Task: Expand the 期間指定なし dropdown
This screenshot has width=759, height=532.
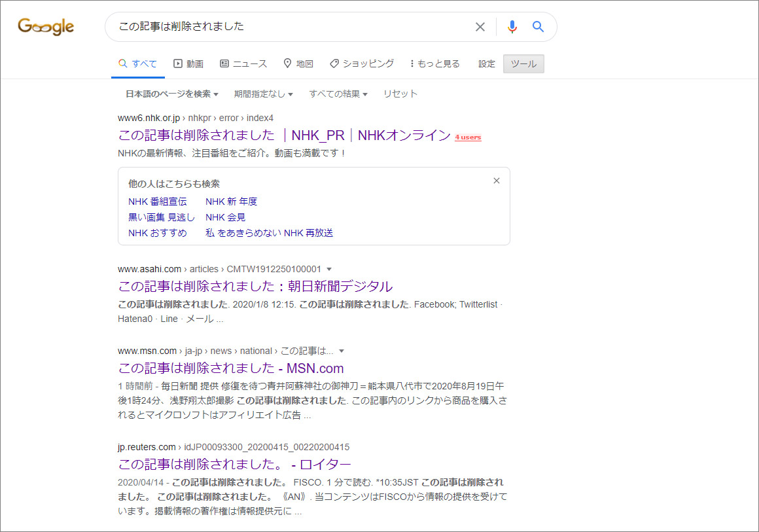Action: coord(263,94)
